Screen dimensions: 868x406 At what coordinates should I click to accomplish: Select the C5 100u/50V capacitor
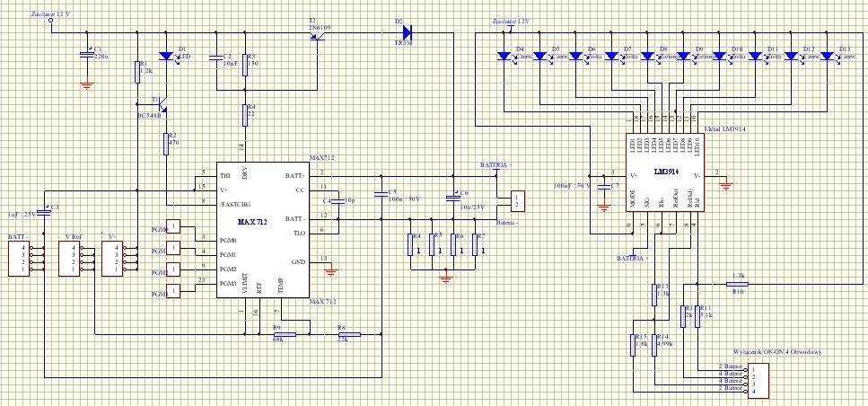[382, 199]
